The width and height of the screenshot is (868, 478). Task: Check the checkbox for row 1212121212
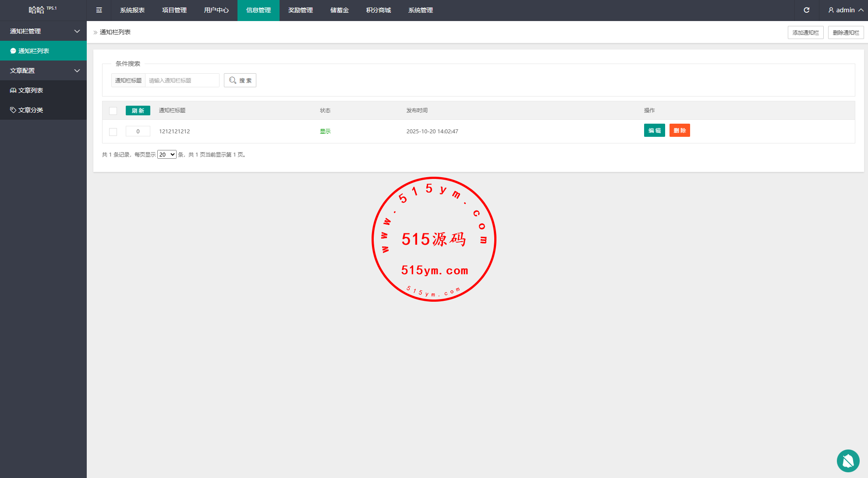point(113,132)
